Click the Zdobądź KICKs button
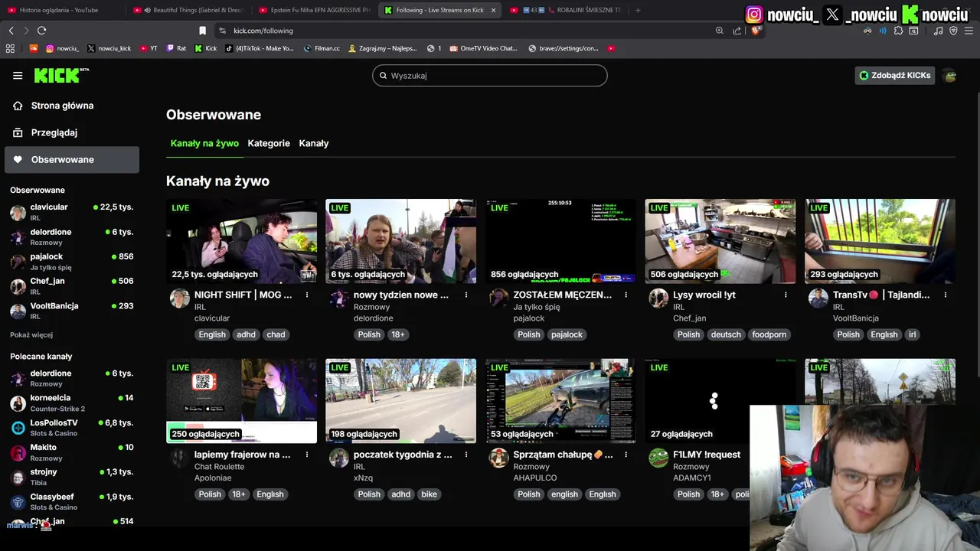Screen dimensions: 980x551 click(895, 76)
